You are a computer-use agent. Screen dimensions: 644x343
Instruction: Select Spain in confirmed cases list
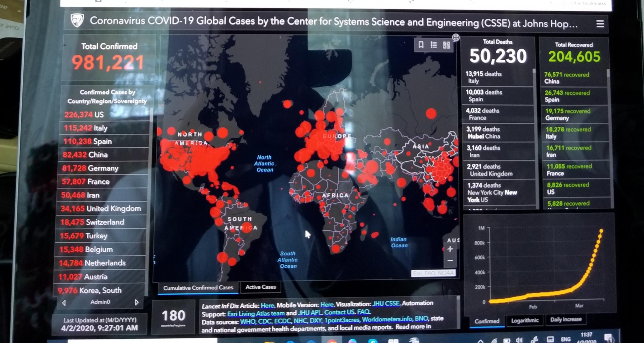coord(104,141)
